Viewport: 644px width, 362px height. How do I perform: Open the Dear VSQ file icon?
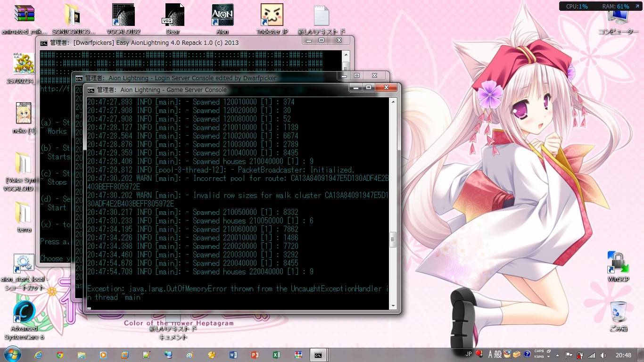click(173, 19)
